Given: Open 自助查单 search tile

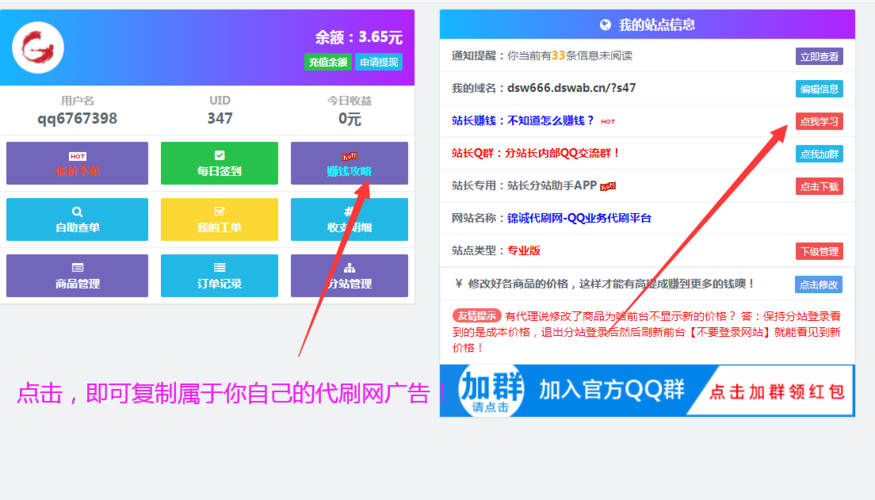Looking at the screenshot, I should (x=77, y=219).
